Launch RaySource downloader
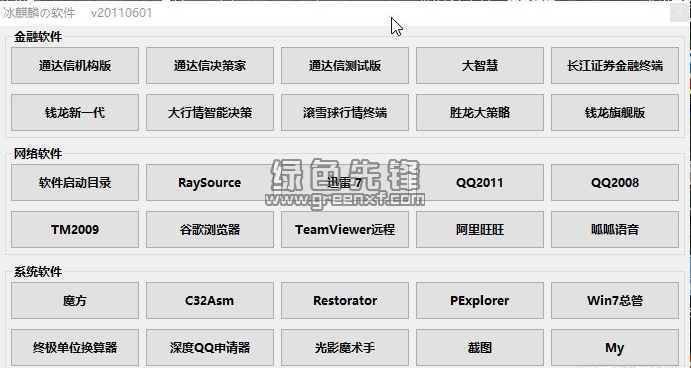Viewport: 691px width, 368px height. point(210,182)
